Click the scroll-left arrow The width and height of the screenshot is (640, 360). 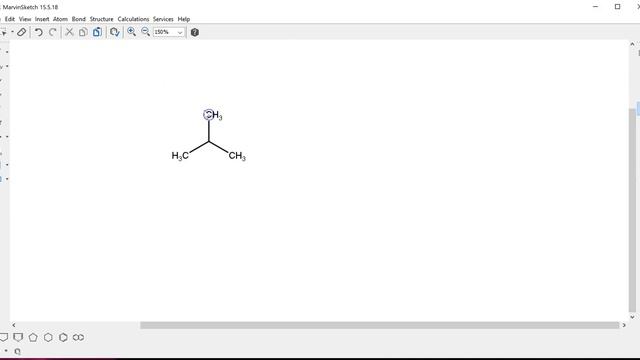[x=14, y=325]
